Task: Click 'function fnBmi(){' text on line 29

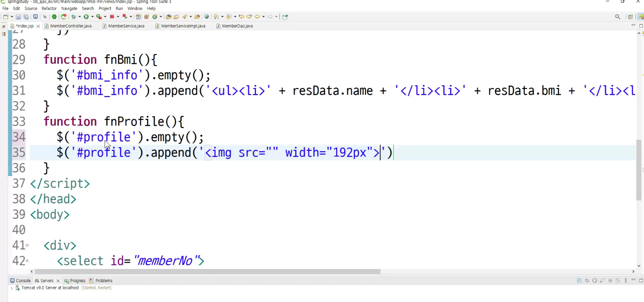Action: (100, 60)
